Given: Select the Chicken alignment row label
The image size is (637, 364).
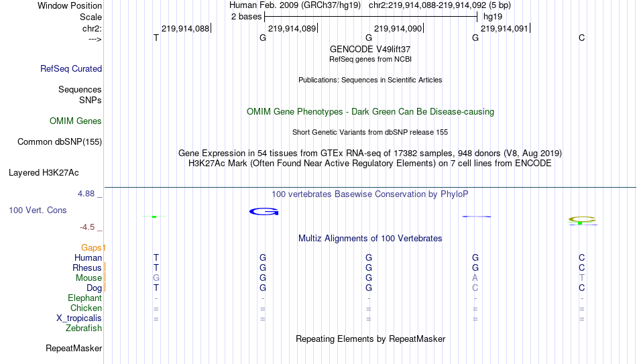Looking at the screenshot, I should tap(86, 308).
